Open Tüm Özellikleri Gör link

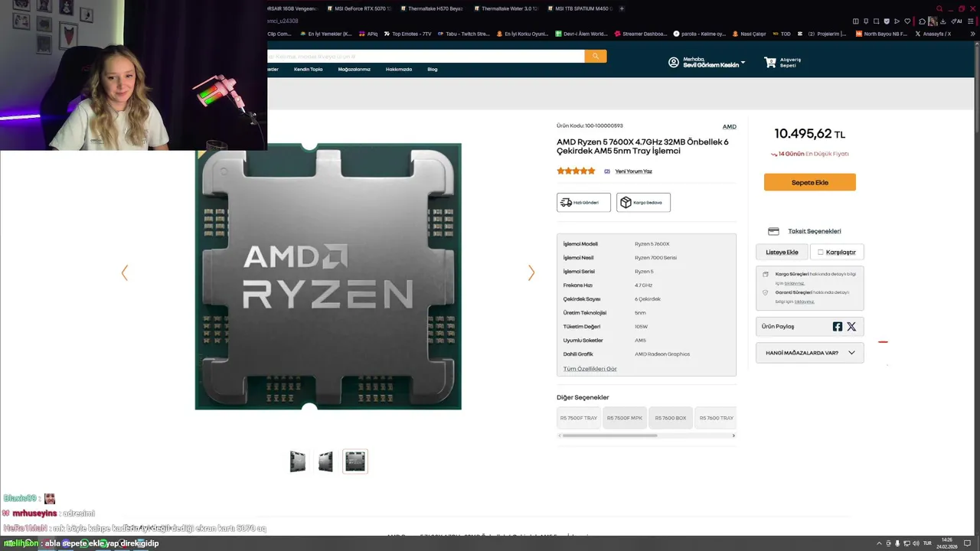point(590,369)
